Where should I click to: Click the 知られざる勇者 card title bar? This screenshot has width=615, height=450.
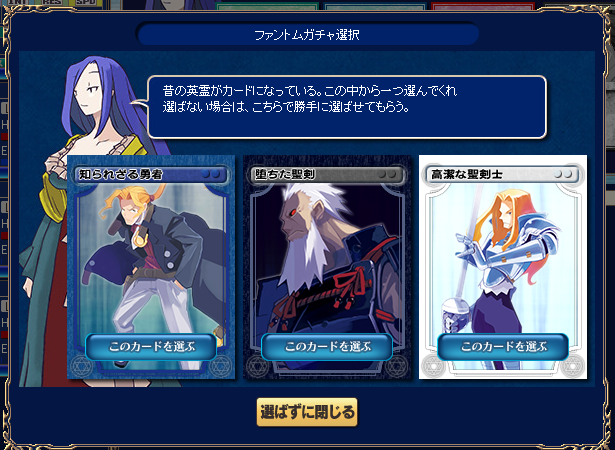[151, 175]
